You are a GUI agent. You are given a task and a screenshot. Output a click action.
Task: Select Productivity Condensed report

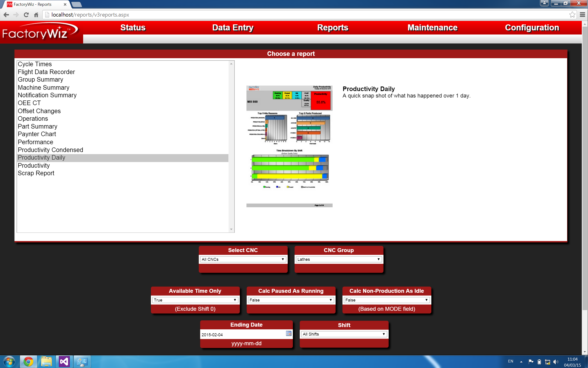[x=122, y=150]
